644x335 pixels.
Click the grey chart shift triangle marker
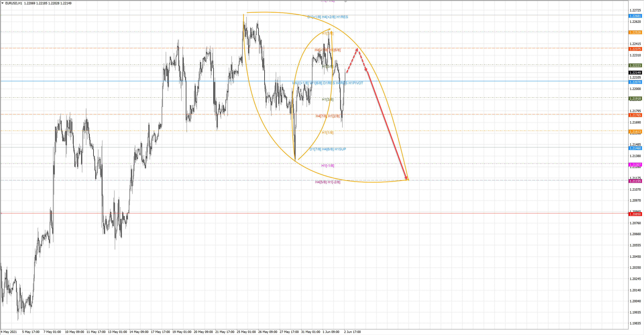pyautogui.click(x=345, y=2)
